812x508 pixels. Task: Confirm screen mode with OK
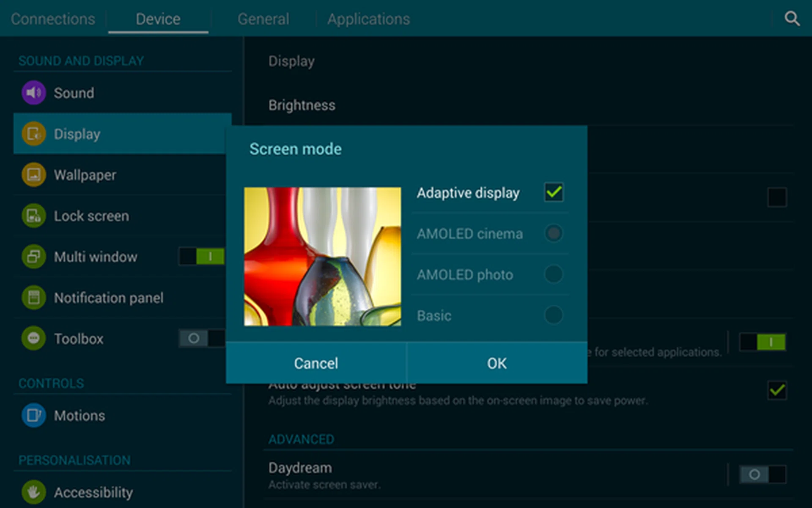497,363
